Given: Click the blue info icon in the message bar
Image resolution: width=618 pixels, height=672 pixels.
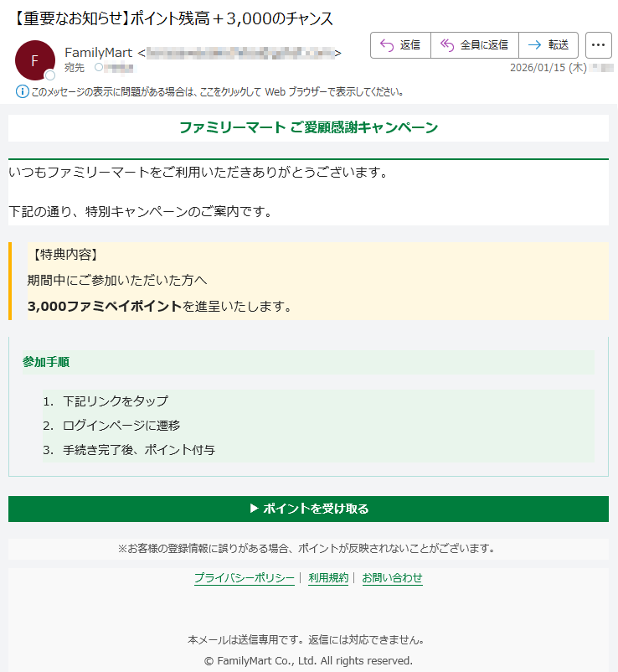Looking at the screenshot, I should 22,91.
